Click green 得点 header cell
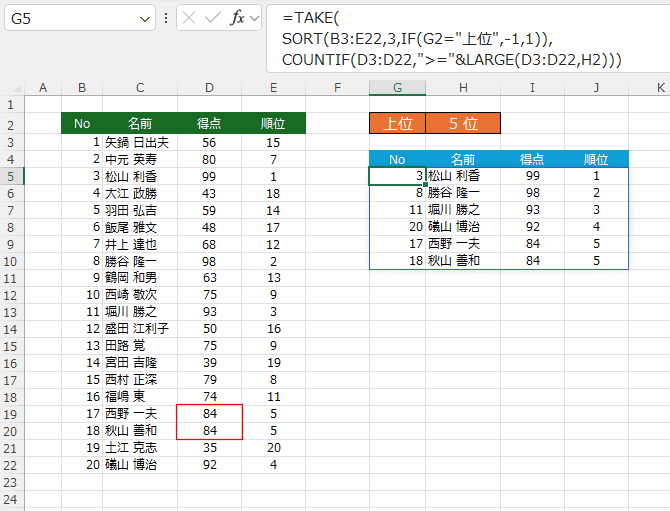The image size is (670, 511). click(209, 124)
